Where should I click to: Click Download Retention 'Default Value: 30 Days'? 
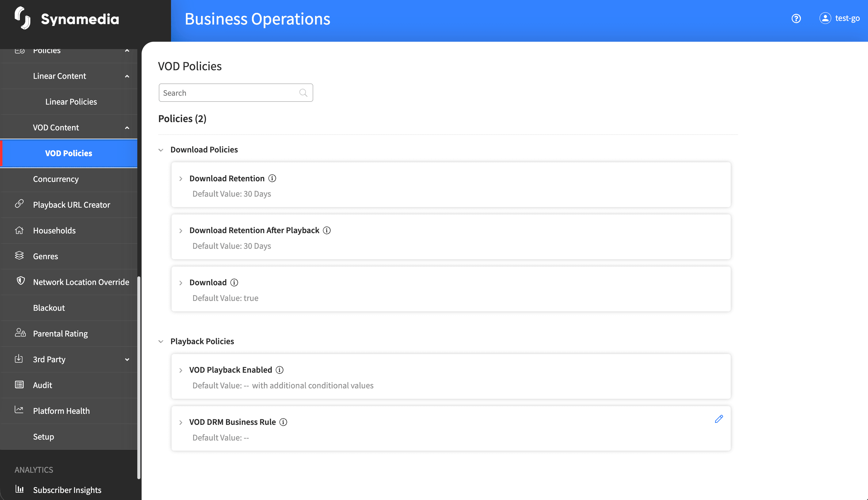tap(232, 194)
